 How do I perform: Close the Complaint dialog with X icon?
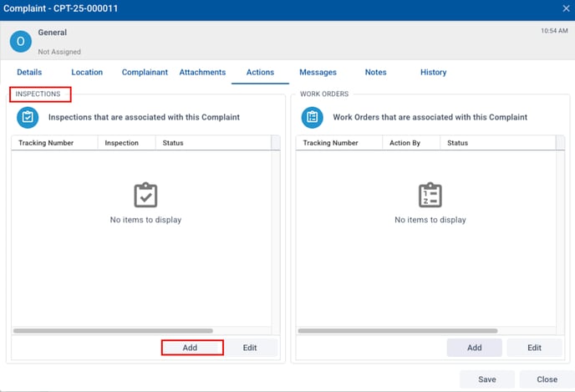566,8
